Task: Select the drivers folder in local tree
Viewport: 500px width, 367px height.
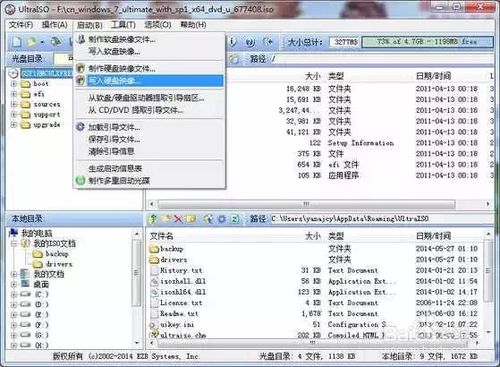Action: click(59, 264)
